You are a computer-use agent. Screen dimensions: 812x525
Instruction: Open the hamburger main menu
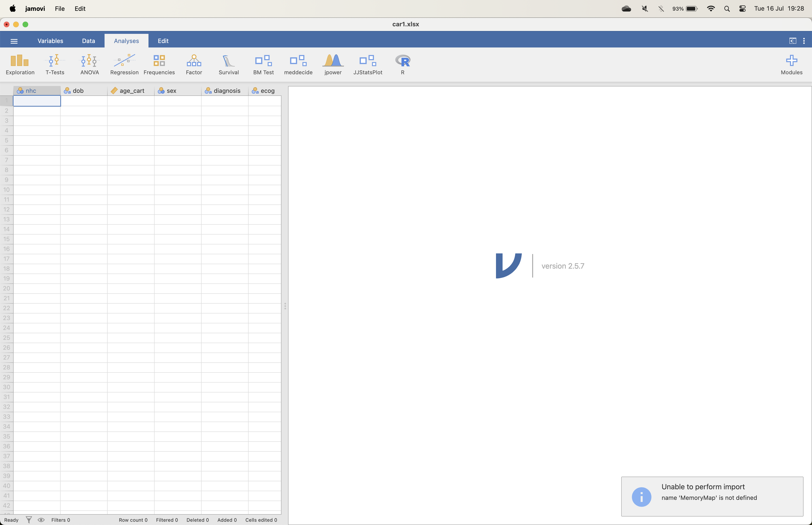click(x=14, y=41)
